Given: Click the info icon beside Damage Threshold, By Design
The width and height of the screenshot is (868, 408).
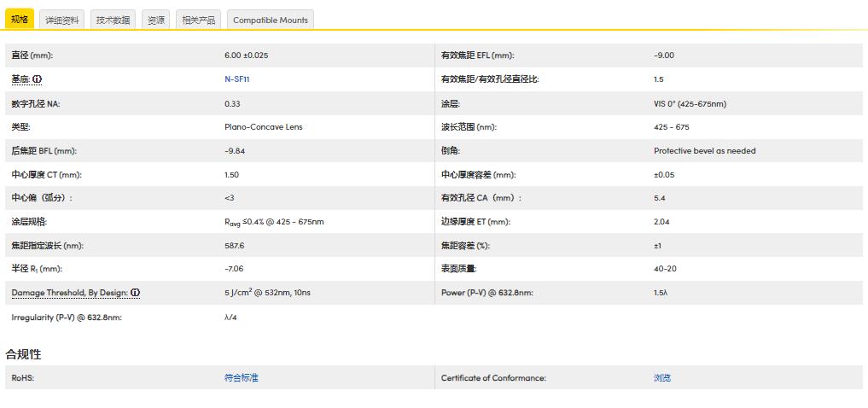Looking at the screenshot, I should click(135, 292).
